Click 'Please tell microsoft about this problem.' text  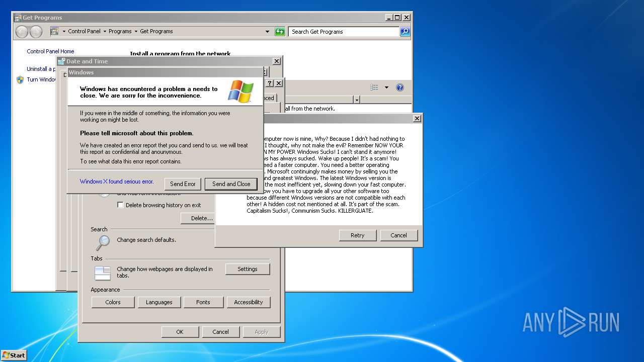click(136, 133)
